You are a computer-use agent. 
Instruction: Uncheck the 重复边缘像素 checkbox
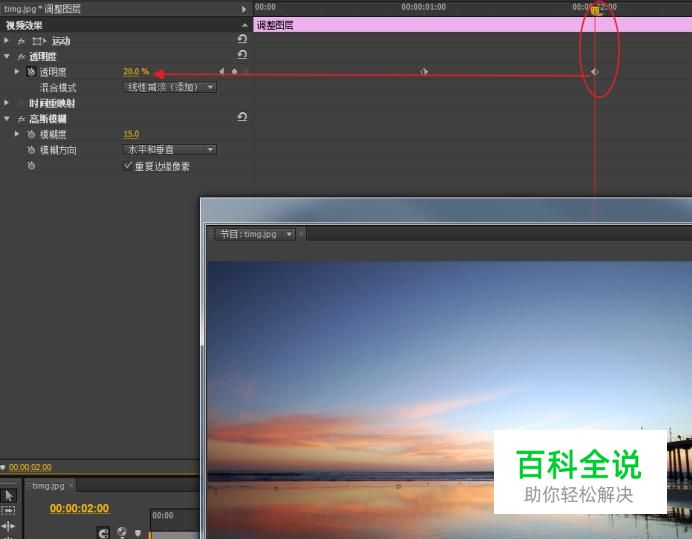point(127,166)
